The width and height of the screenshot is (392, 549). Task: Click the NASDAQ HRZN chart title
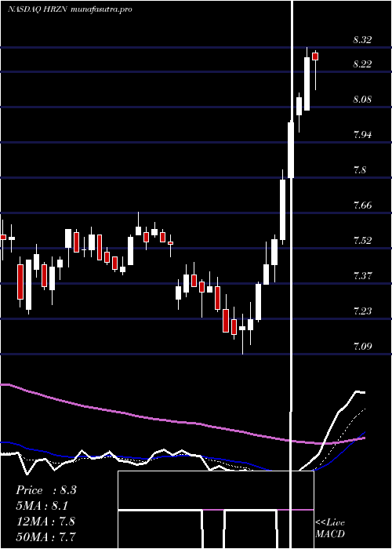point(70,9)
